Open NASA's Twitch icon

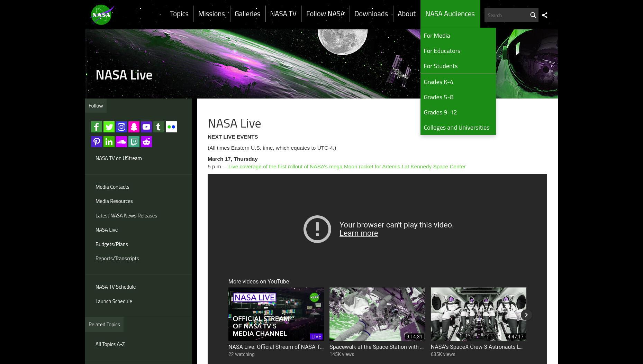point(134,142)
